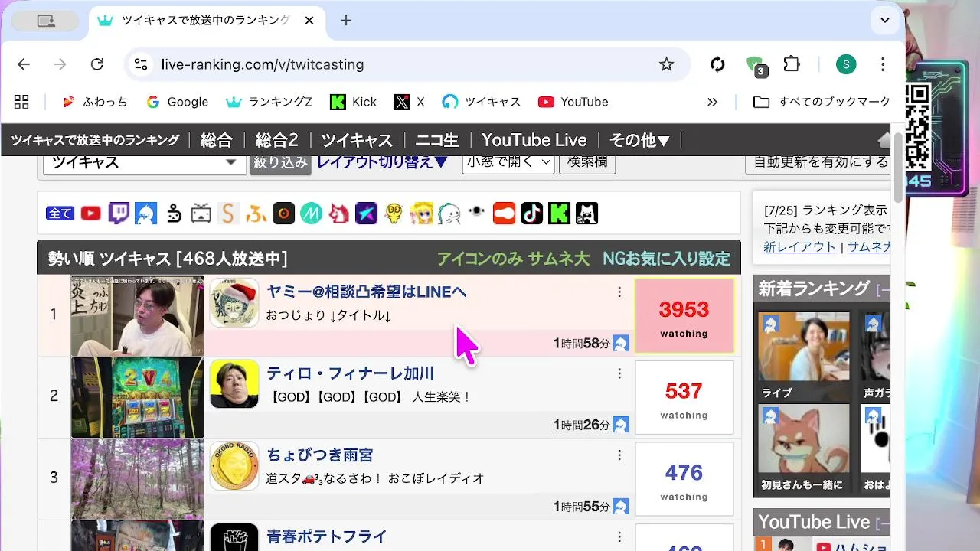Filter by the green Kick K icon
The width and height of the screenshot is (980, 551).
pos(559,214)
